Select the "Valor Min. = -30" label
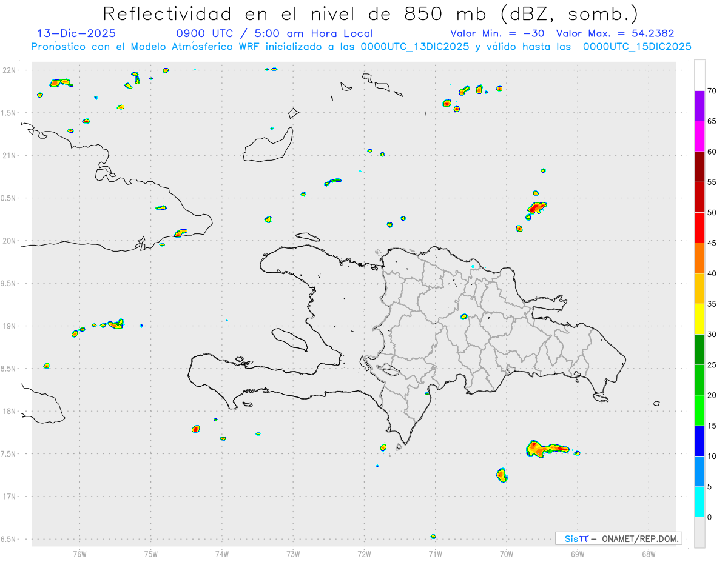The image size is (728, 562). pos(497,34)
